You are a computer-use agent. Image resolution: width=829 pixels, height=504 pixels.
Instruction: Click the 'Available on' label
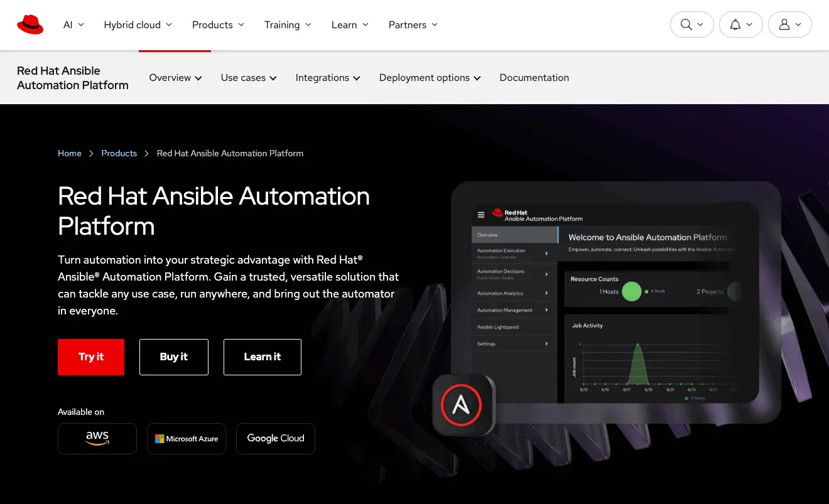[x=81, y=412]
